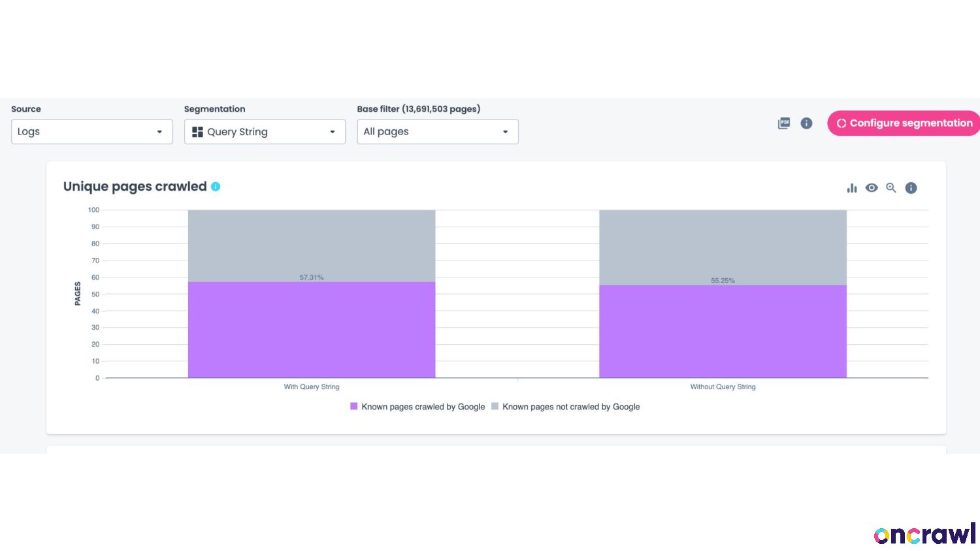Click the info icon beside PDF export

806,123
